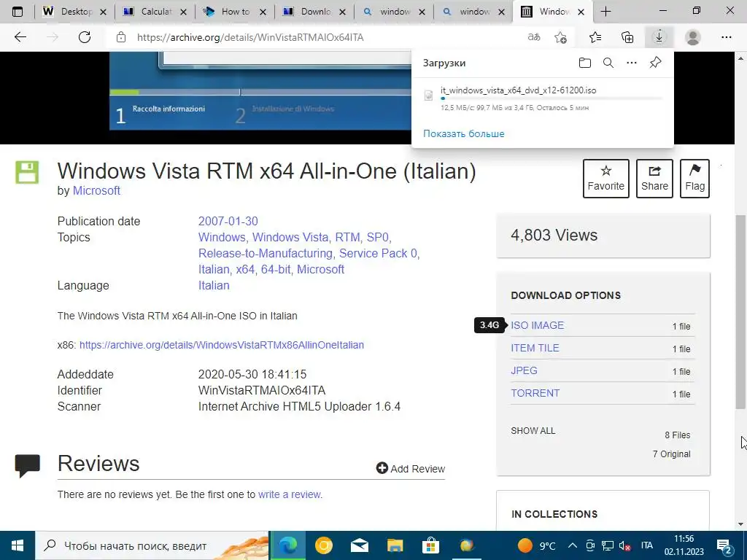The width and height of the screenshot is (747, 560).
Task: Pin the Загрузки downloads panel
Action: 656,63
